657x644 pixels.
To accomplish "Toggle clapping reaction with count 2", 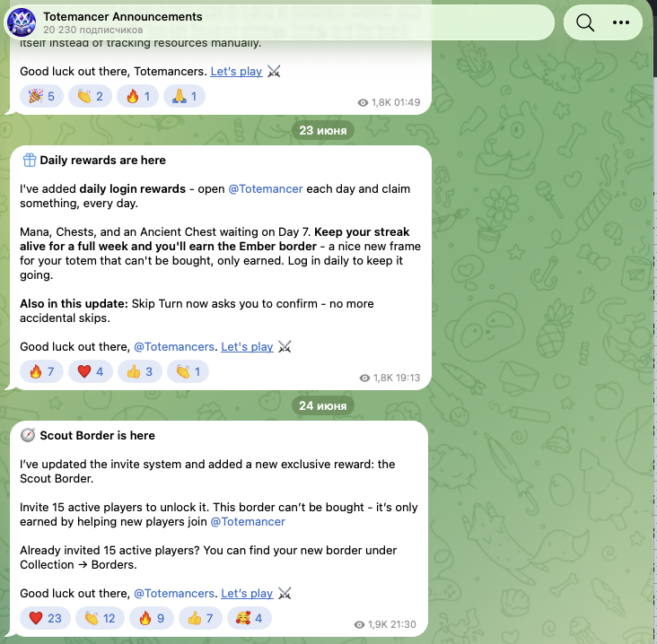I will 90,96.
